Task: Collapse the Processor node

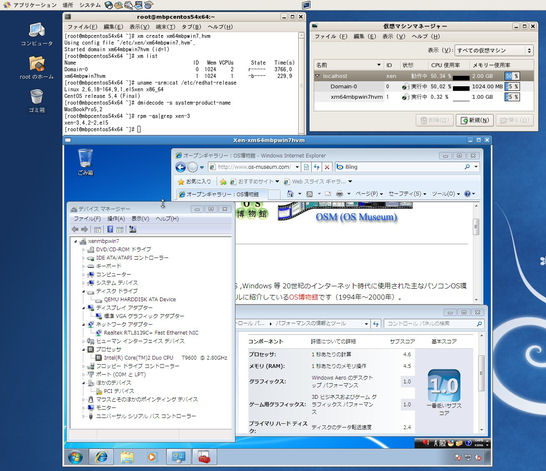Action: coord(84,350)
